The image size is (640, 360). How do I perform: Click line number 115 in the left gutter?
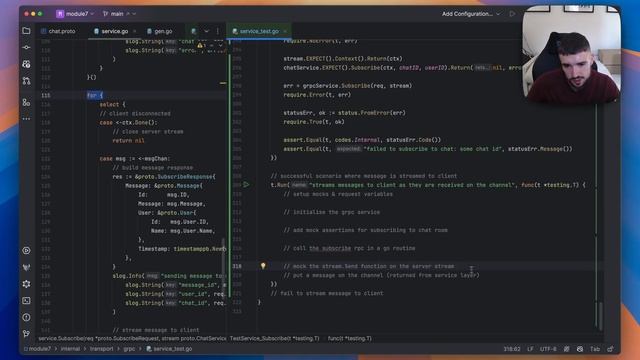(x=46, y=96)
